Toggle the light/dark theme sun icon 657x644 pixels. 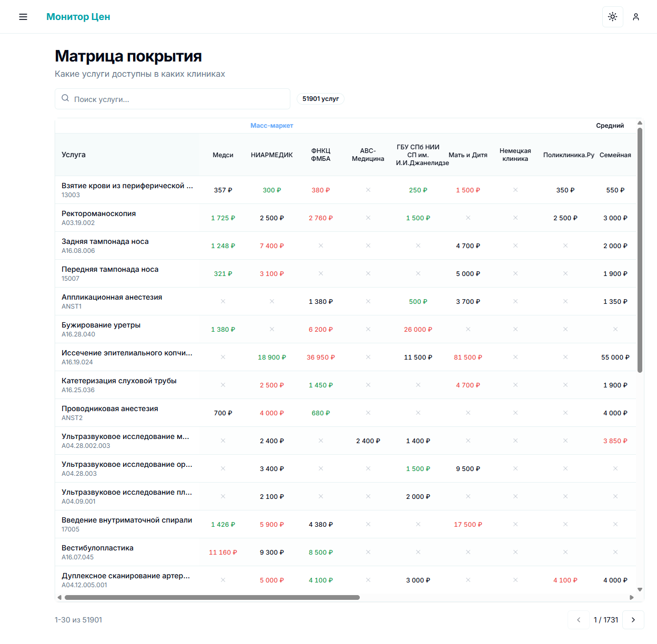point(612,17)
